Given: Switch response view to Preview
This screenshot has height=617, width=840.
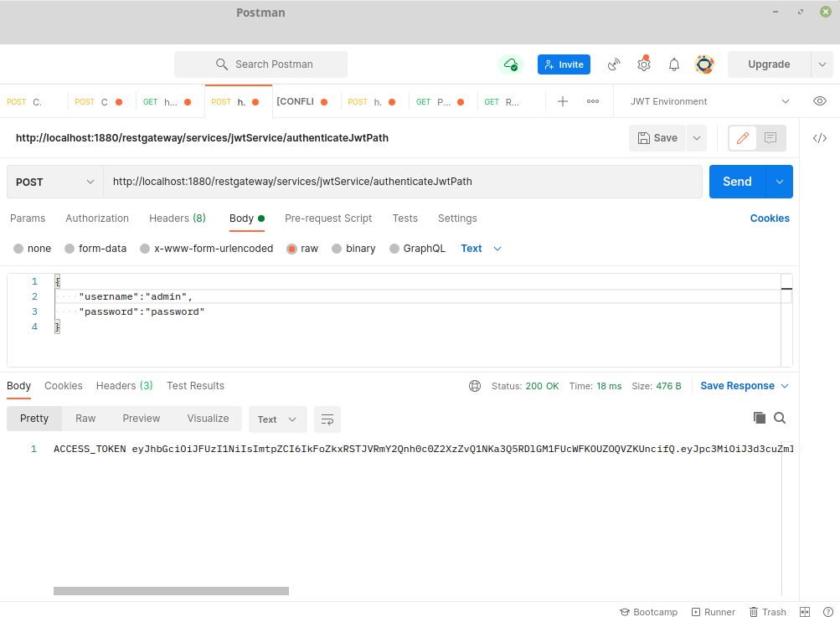Looking at the screenshot, I should [x=142, y=419].
